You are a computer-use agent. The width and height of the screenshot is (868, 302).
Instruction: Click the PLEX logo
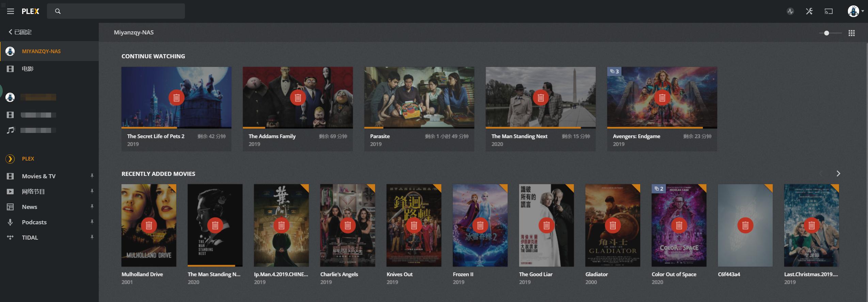point(30,11)
